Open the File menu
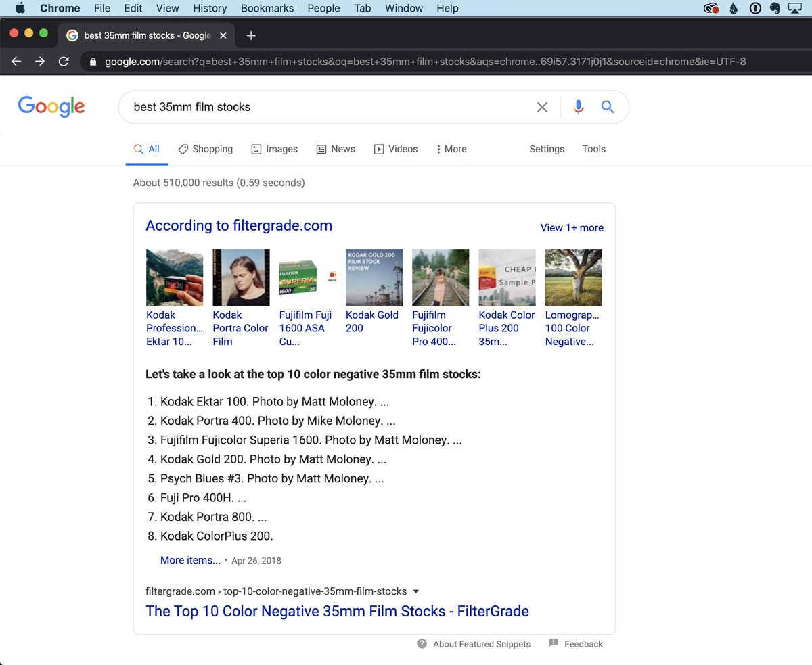 (x=102, y=8)
